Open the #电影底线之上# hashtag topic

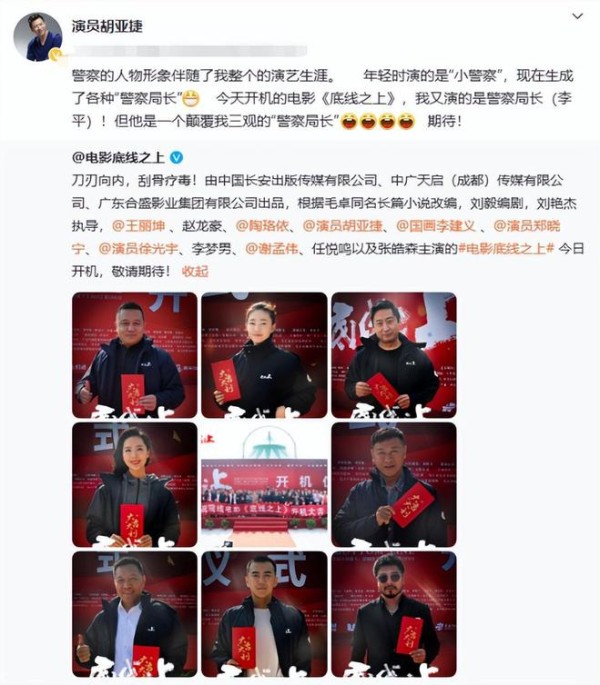pyautogui.click(x=506, y=249)
